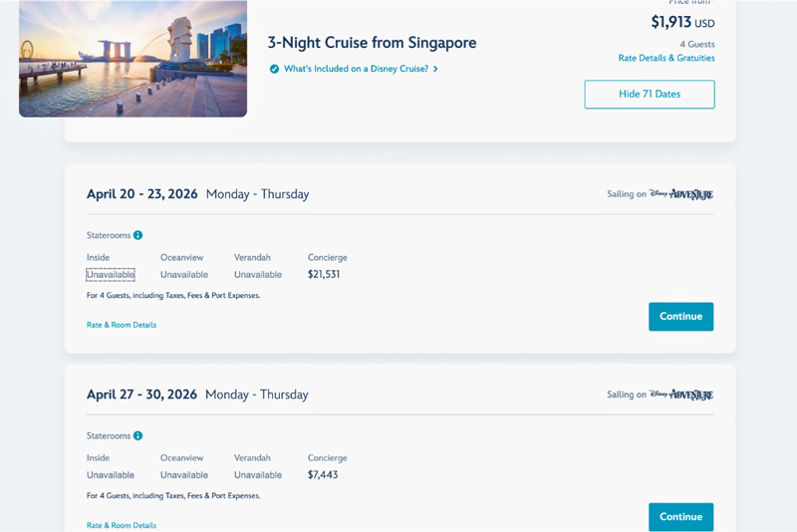
Task: Open Rate & Room Details for April 20-23
Action: coord(122,325)
